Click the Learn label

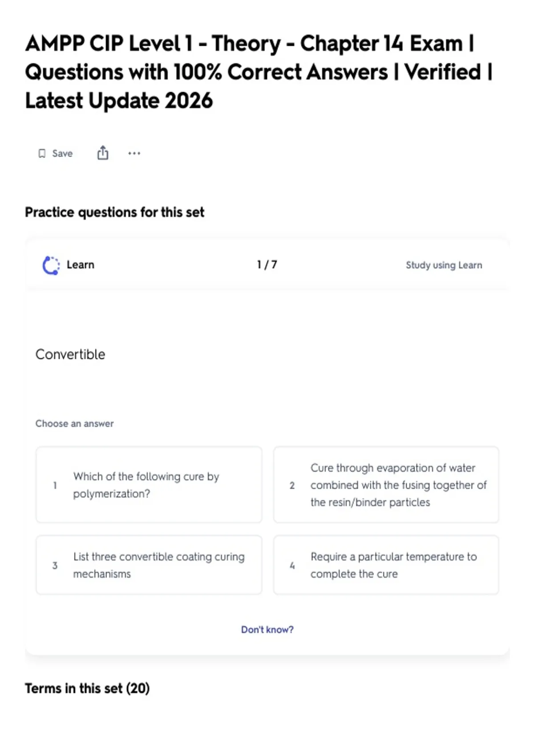(x=81, y=265)
